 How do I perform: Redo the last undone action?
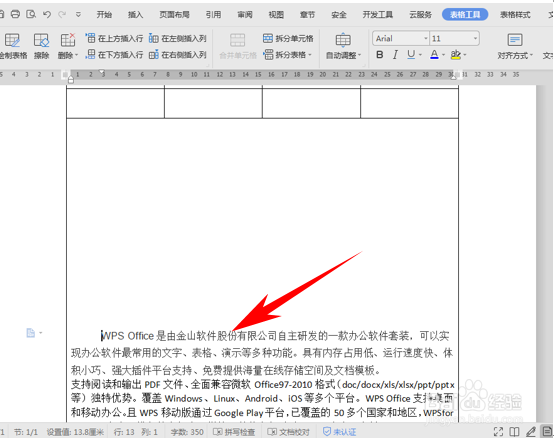point(62,14)
